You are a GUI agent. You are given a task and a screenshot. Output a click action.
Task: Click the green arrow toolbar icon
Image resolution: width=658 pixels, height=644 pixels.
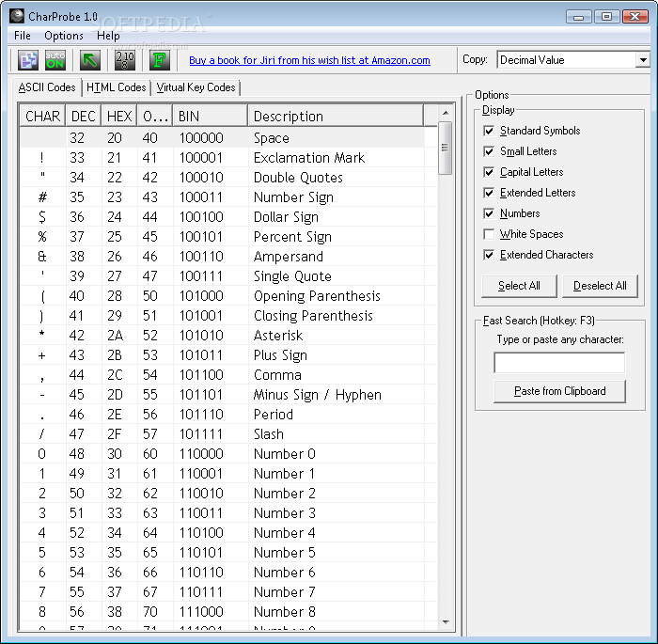[x=90, y=60]
